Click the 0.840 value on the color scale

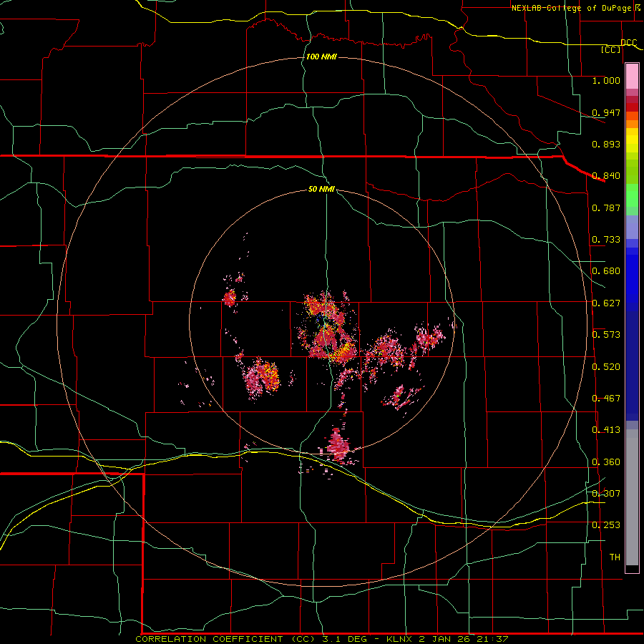click(x=606, y=176)
